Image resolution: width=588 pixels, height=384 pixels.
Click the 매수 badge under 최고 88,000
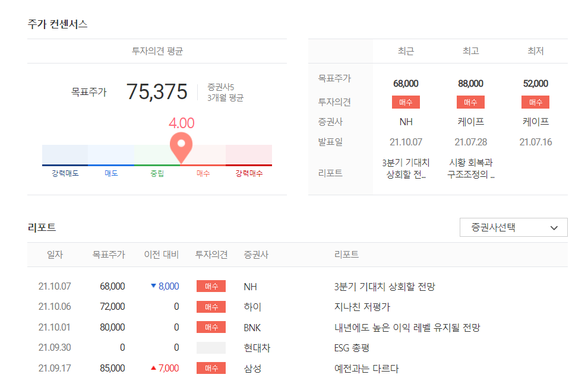click(470, 102)
